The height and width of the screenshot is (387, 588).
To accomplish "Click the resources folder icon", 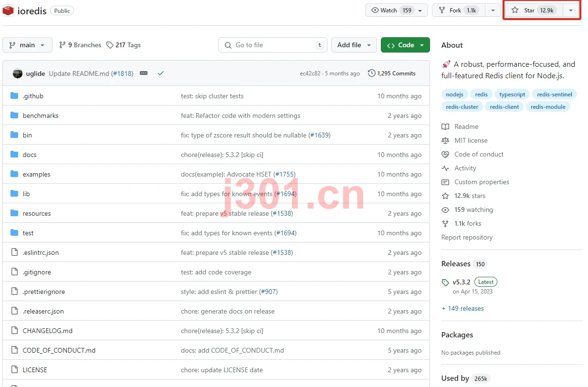I will click(14, 213).
